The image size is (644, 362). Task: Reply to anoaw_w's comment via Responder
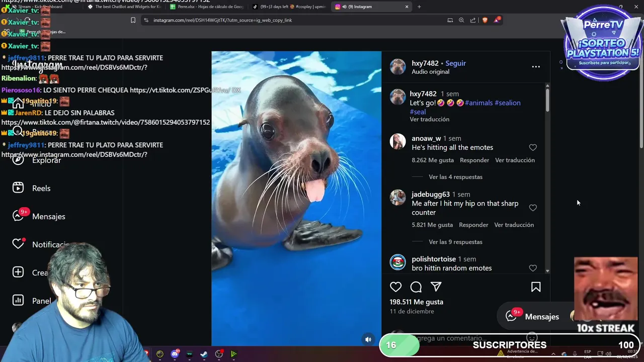pos(474,160)
